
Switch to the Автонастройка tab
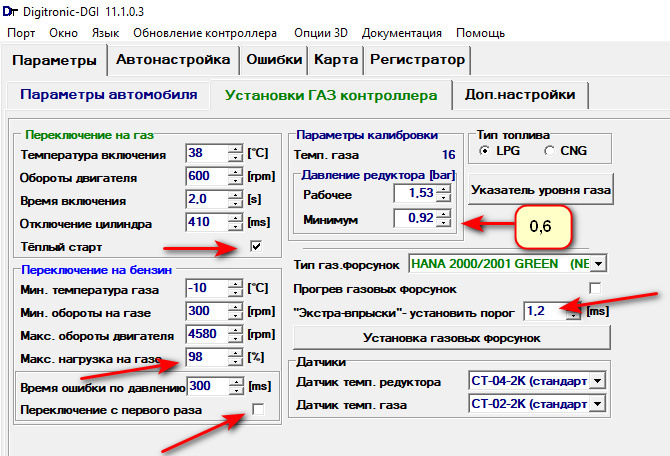click(x=173, y=59)
